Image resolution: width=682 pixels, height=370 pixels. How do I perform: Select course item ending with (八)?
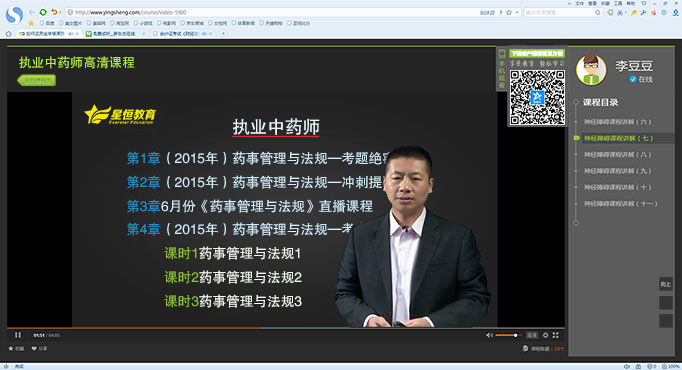(618, 154)
